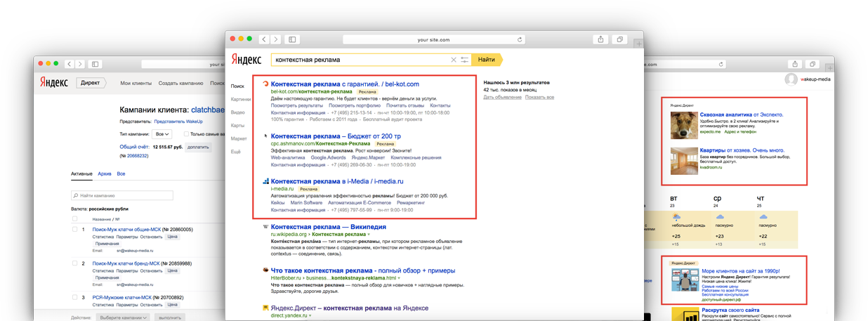The height and width of the screenshot is (321, 868).
Task: Click the выполнить action button
Action: point(171,317)
